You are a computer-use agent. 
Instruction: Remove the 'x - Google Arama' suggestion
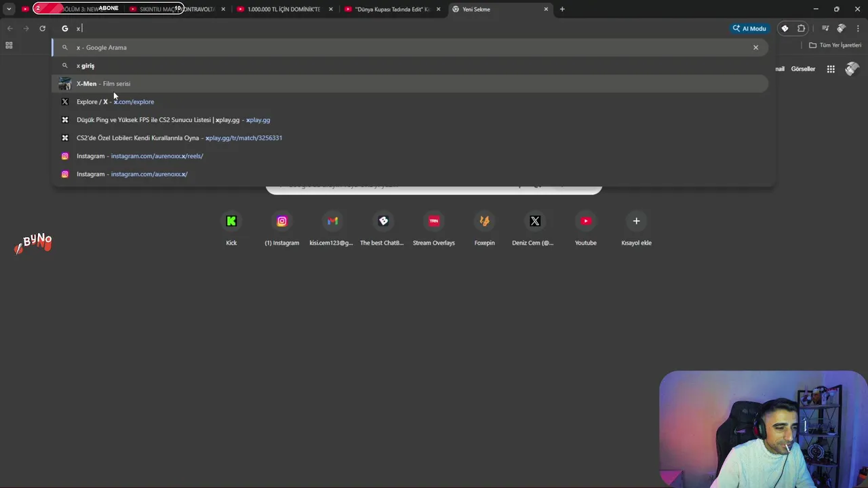[755, 47]
